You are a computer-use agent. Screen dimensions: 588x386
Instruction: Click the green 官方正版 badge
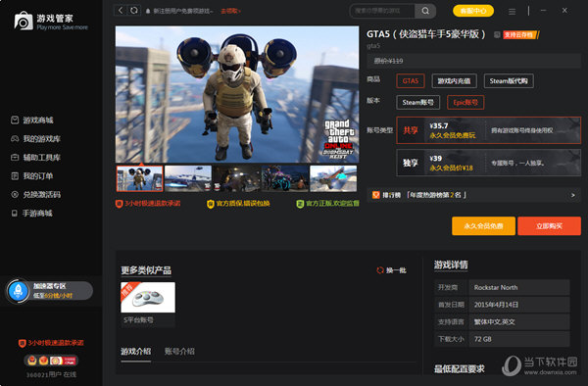pyautogui.click(x=327, y=204)
